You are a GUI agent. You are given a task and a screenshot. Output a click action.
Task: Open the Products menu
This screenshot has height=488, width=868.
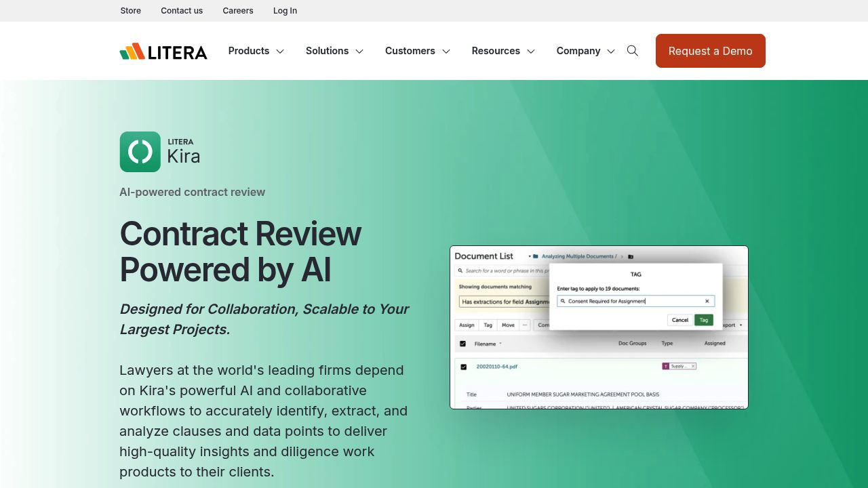(249, 51)
